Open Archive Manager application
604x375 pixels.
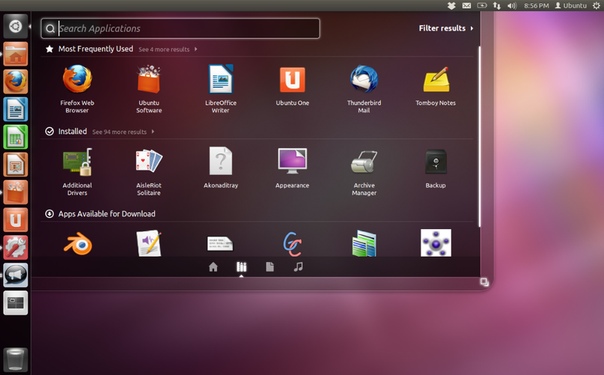point(364,172)
